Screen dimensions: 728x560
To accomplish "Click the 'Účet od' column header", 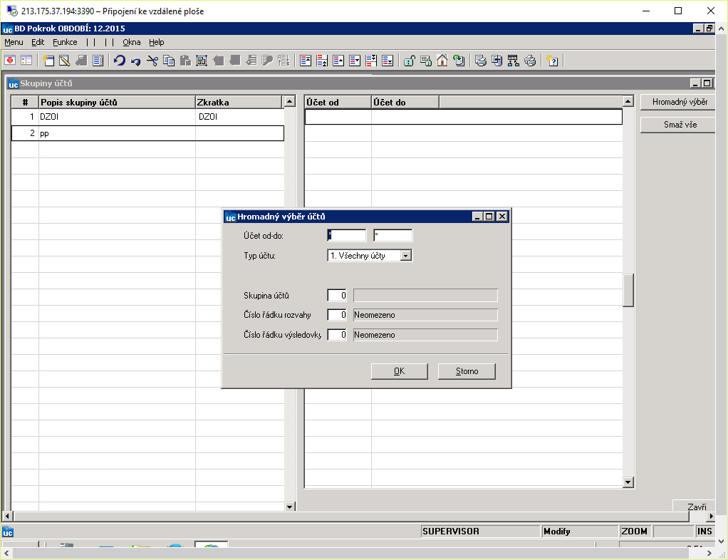I will 338,102.
